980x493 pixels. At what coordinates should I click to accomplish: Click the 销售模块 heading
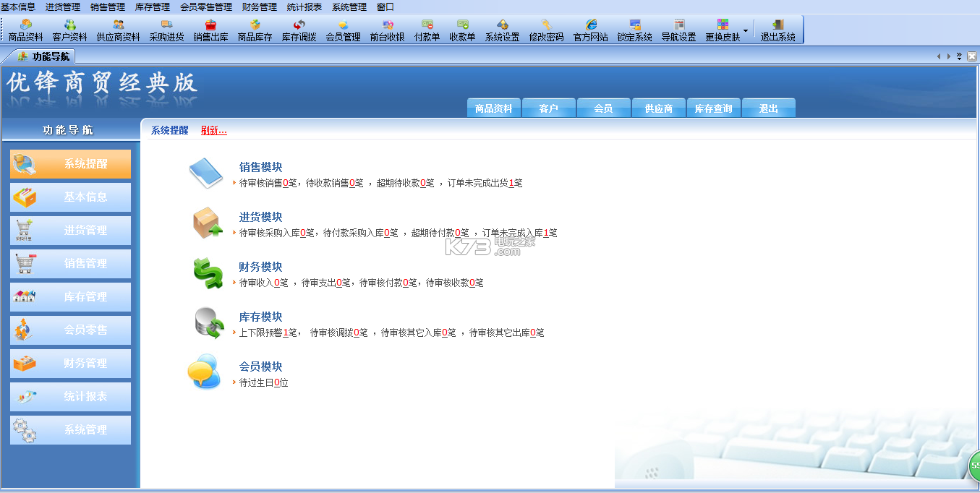click(x=260, y=168)
